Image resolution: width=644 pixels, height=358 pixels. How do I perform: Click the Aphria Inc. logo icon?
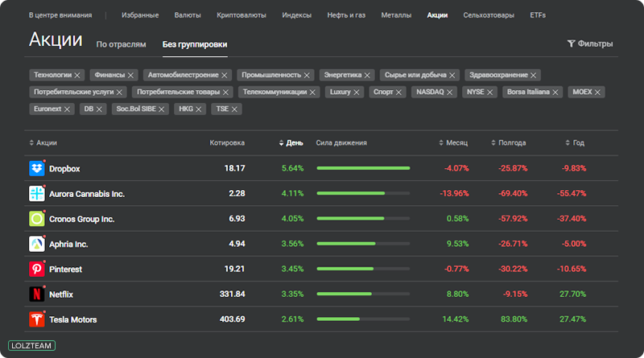(x=36, y=244)
